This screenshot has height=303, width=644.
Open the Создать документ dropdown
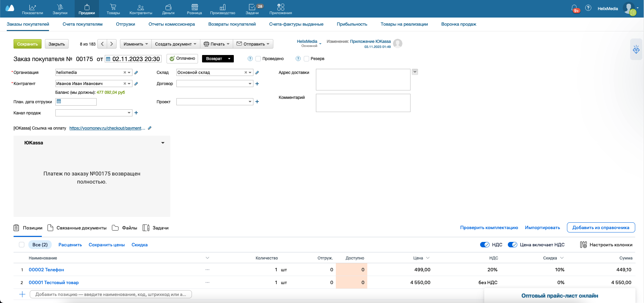pos(176,44)
